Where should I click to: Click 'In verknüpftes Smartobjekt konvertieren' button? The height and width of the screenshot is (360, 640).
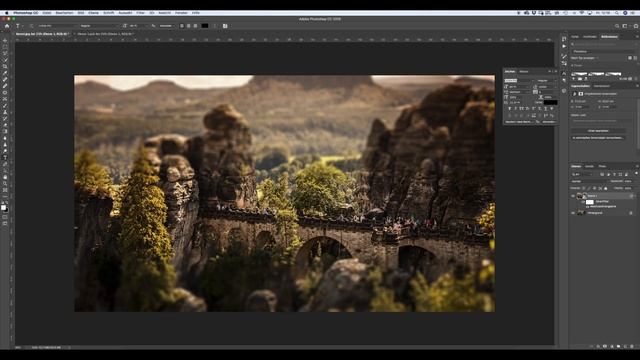click(598, 138)
